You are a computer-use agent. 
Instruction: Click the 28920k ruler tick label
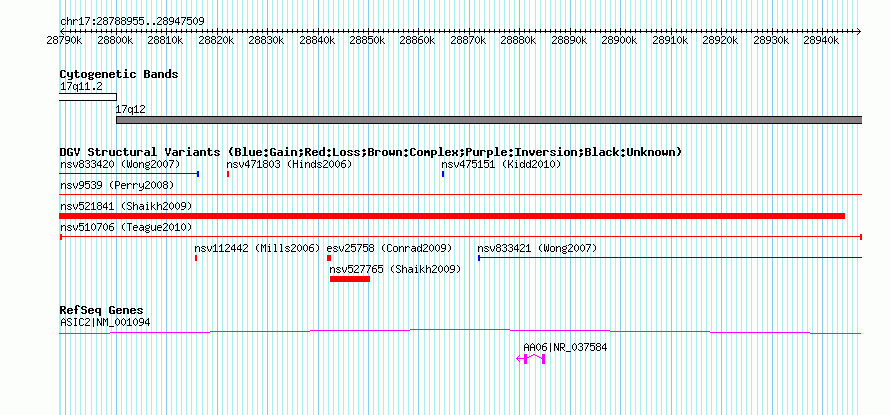(721, 41)
